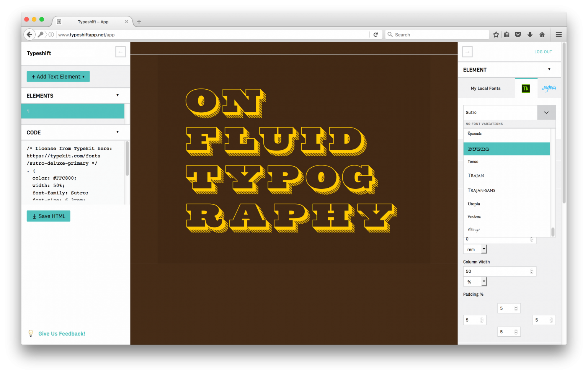Click the Save HTML button
The image size is (588, 375).
tap(48, 216)
